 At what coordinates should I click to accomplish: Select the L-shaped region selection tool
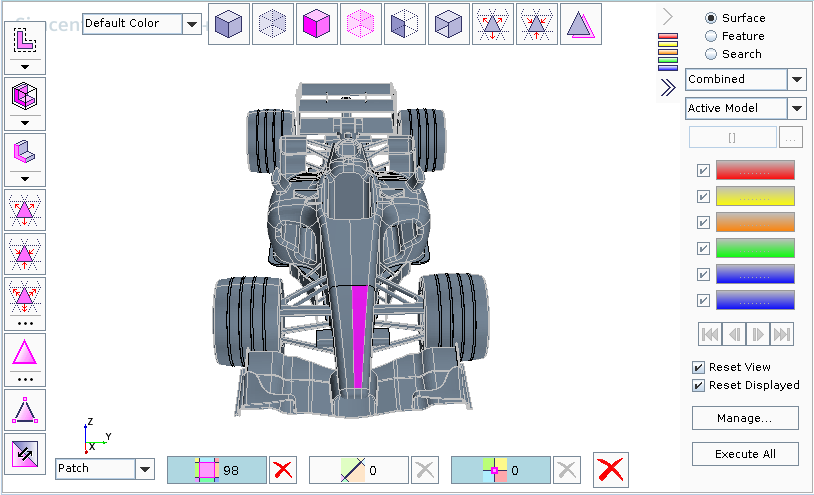[24, 40]
